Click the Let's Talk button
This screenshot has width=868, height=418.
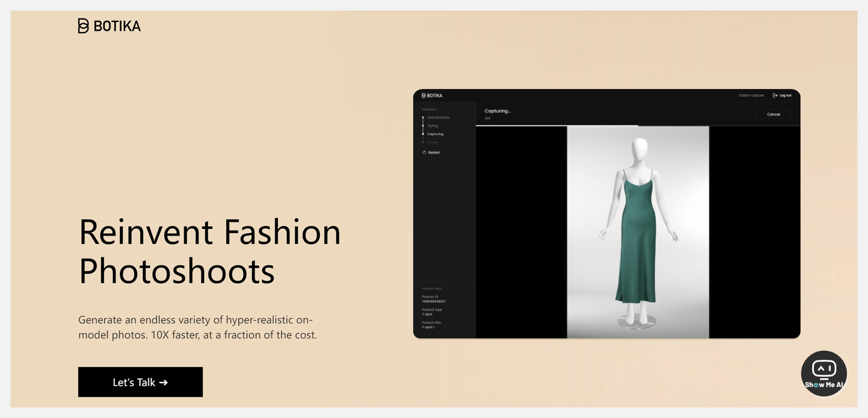tap(141, 382)
